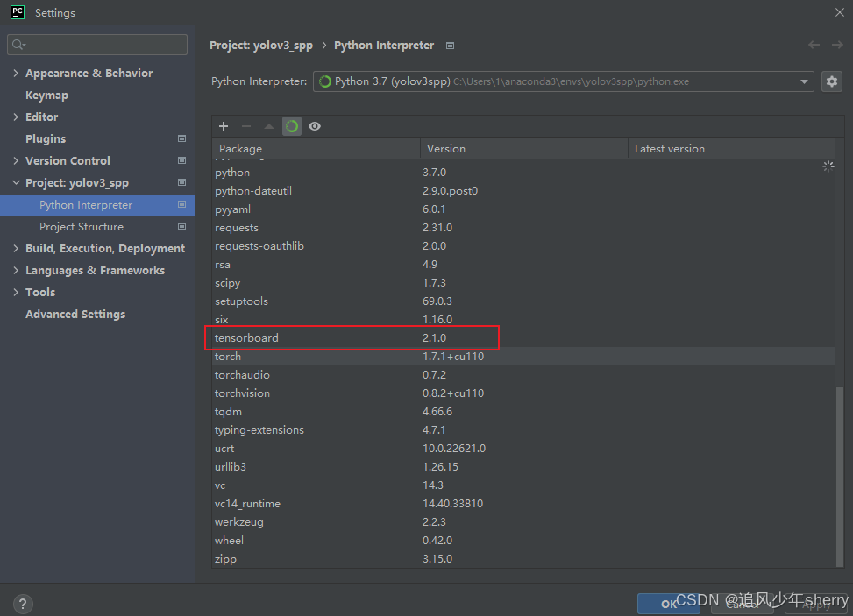Select the wheel package row

[524, 541]
